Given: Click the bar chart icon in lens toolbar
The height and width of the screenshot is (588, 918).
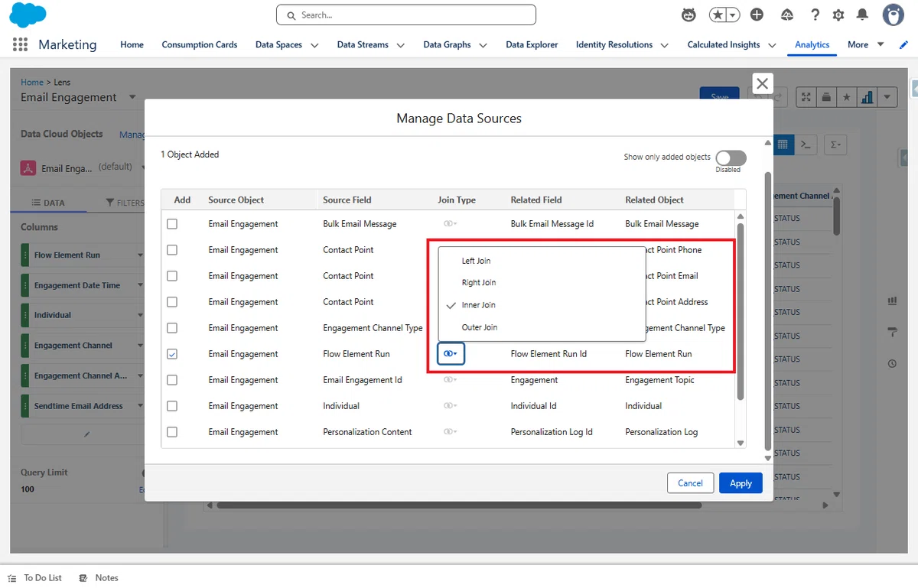Looking at the screenshot, I should 868,97.
